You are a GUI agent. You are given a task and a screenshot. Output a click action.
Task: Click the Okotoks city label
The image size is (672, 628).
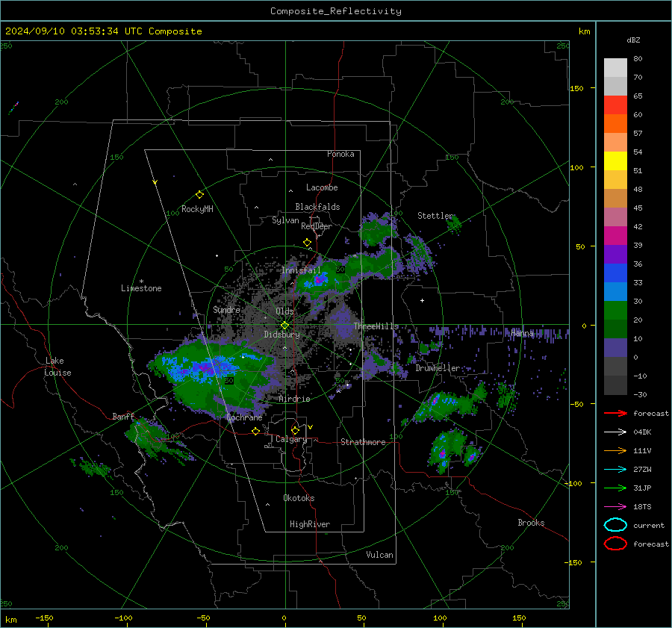pos(299,498)
